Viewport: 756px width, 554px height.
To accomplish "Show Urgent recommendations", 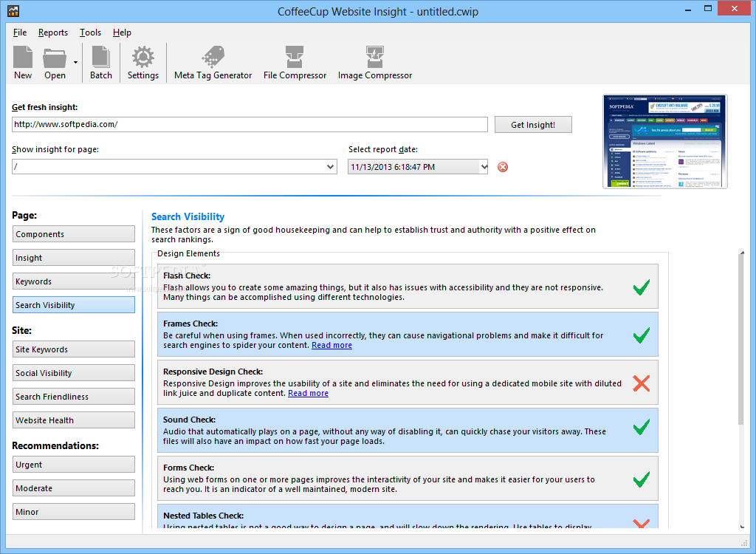I will (x=74, y=465).
